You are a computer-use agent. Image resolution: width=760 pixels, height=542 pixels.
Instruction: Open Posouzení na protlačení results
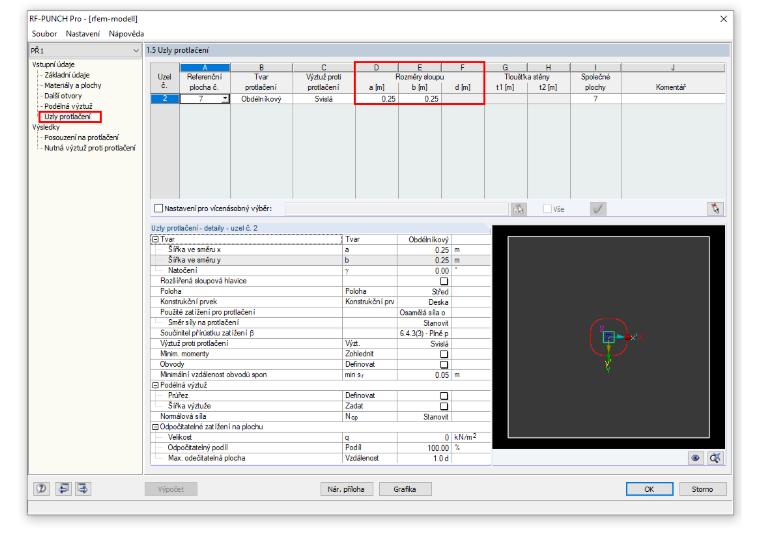[81, 138]
